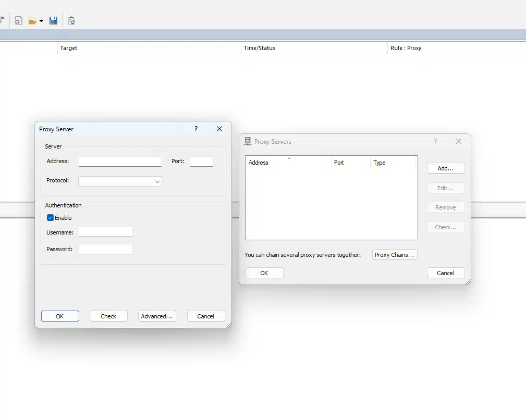Open the Proxy Chains dialog

click(x=394, y=255)
